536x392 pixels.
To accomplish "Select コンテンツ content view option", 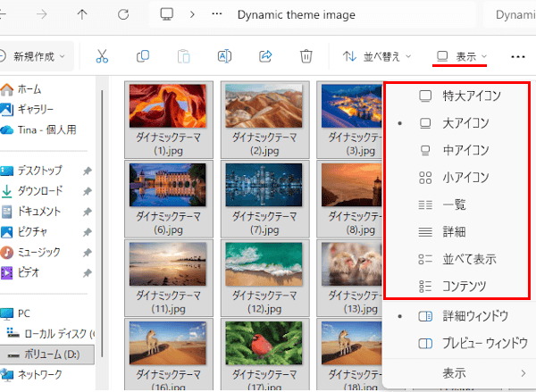I will tap(456, 287).
